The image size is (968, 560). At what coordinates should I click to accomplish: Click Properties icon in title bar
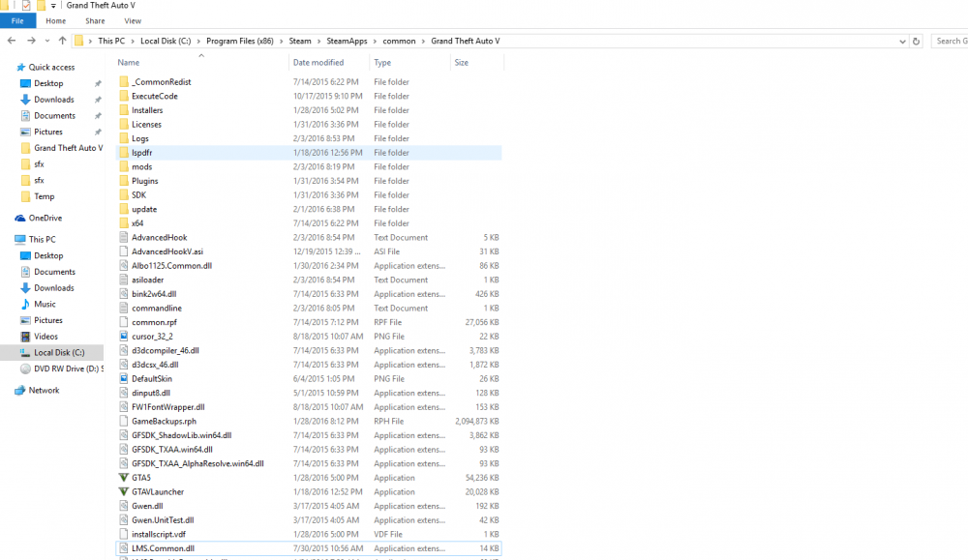pos(26,6)
